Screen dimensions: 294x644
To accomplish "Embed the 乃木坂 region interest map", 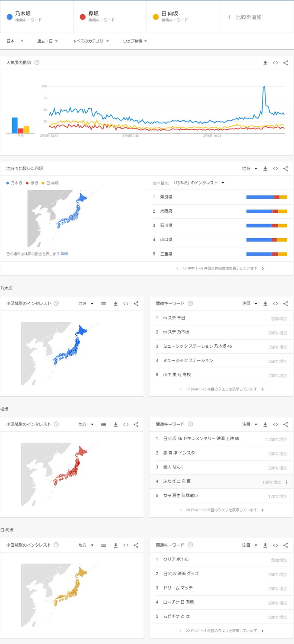I will tap(126, 304).
